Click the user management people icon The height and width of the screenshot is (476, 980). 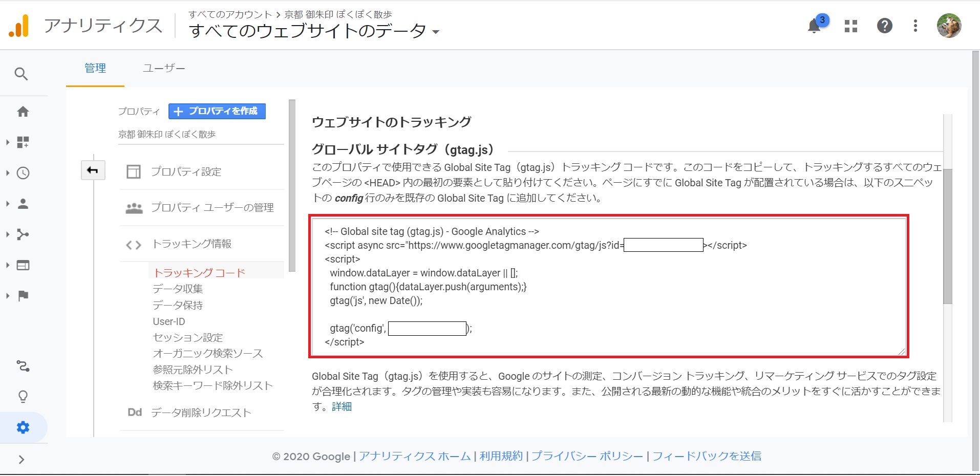point(134,208)
